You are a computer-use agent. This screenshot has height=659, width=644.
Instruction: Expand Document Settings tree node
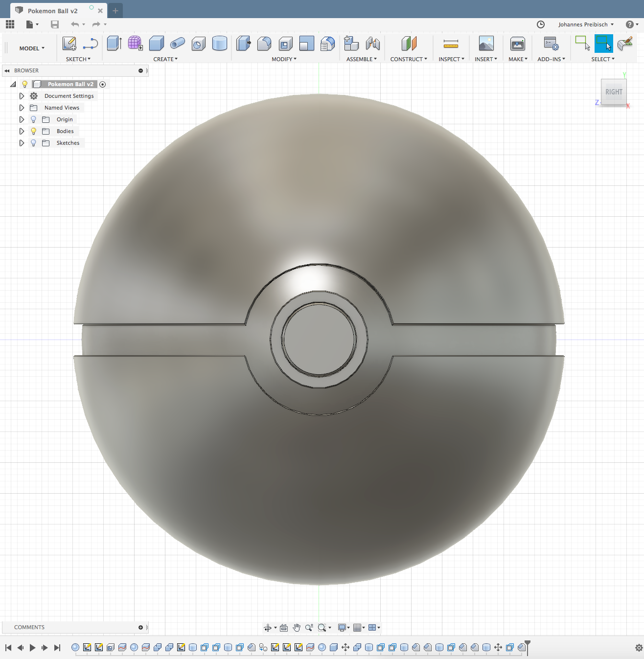22,96
